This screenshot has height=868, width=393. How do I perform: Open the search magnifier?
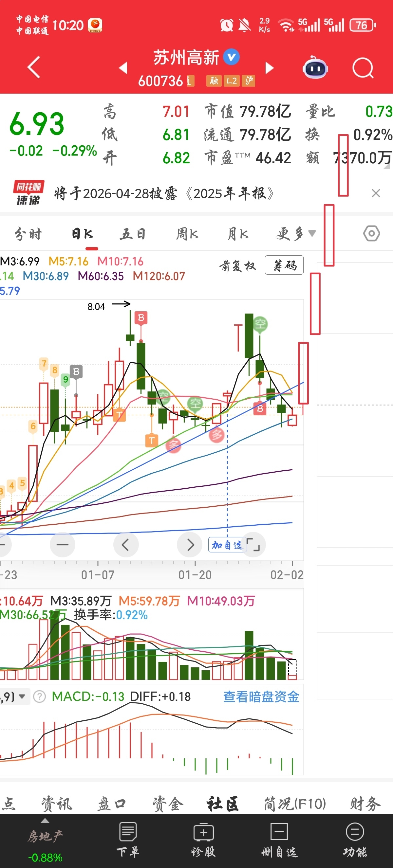(x=363, y=68)
